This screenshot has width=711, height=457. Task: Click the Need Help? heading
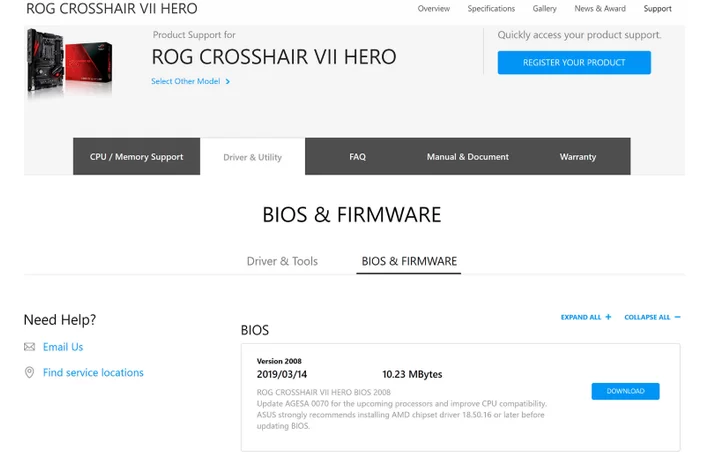(x=60, y=320)
